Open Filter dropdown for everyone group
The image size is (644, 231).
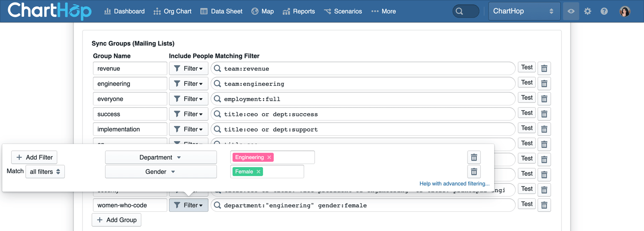(x=188, y=99)
